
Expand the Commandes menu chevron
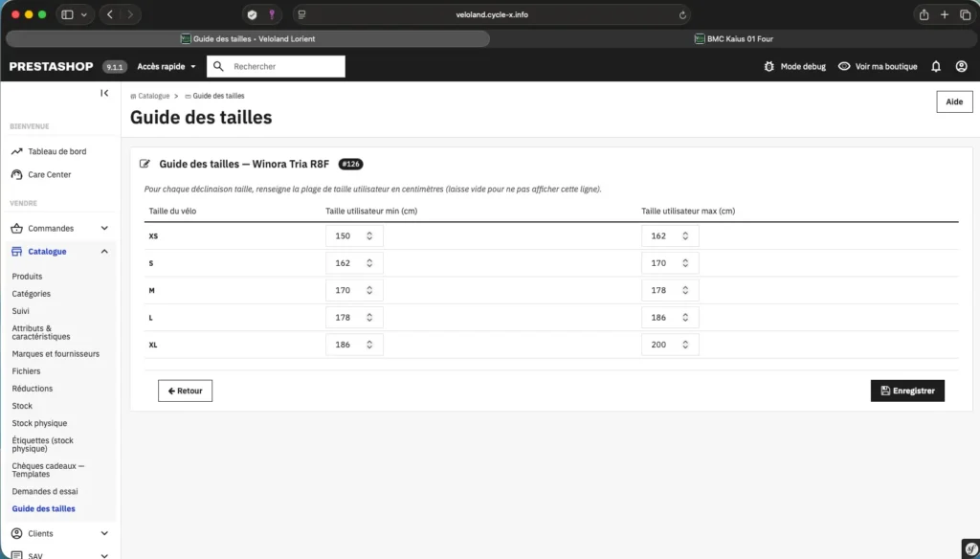(104, 228)
